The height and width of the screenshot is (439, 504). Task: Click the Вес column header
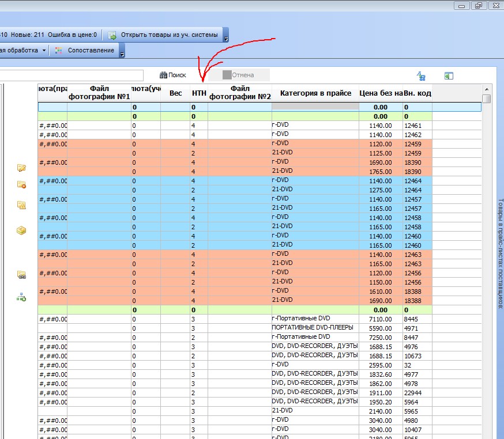coord(175,93)
